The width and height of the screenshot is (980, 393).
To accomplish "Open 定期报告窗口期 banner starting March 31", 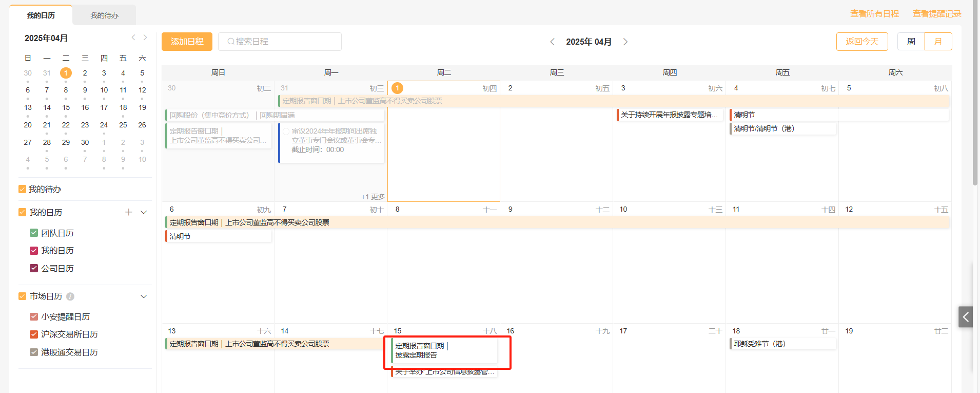I will (x=614, y=101).
